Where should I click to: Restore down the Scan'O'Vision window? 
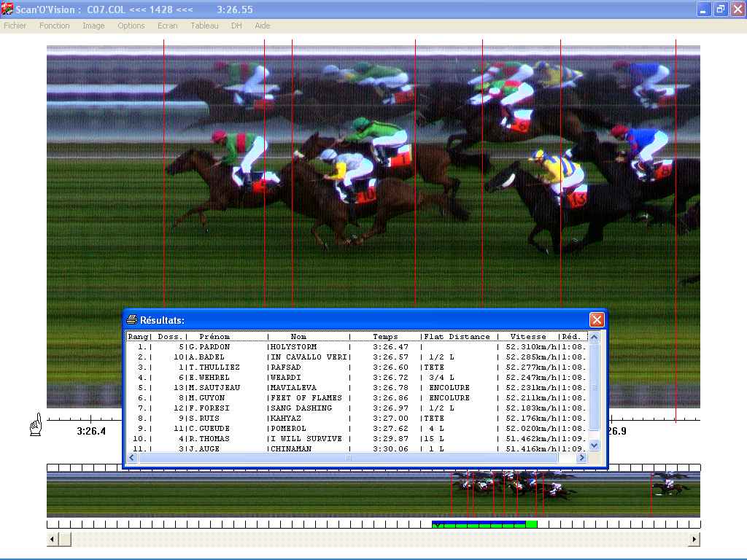click(x=721, y=9)
